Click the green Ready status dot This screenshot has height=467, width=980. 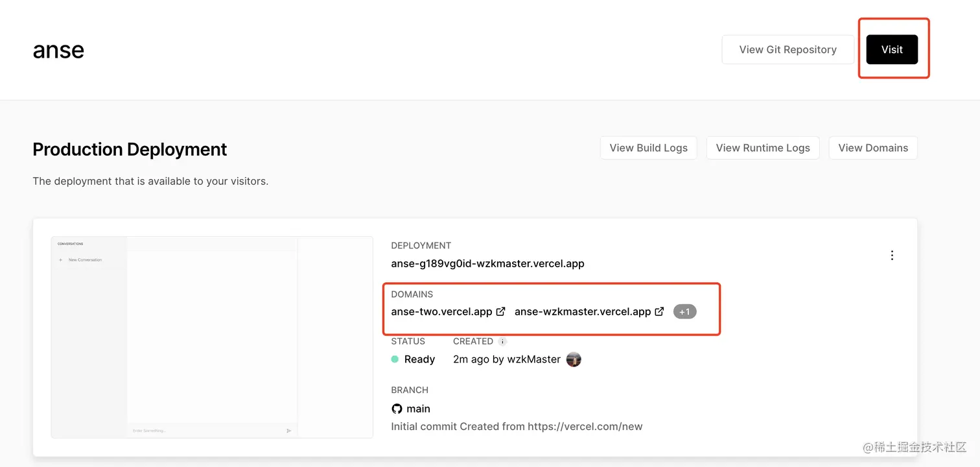pos(395,359)
